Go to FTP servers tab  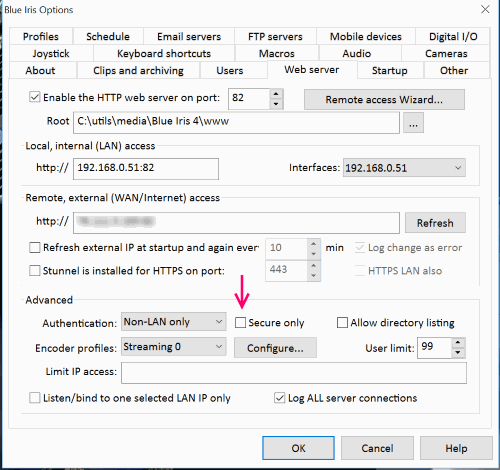point(275,36)
